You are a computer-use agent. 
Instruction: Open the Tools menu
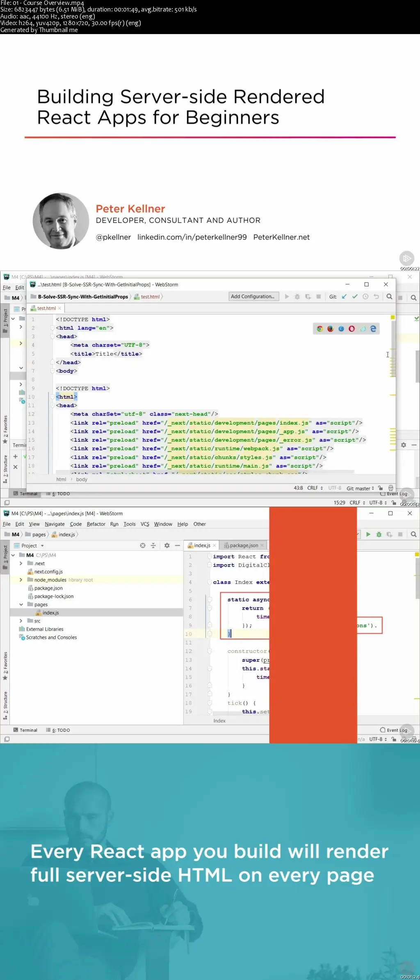point(130,524)
